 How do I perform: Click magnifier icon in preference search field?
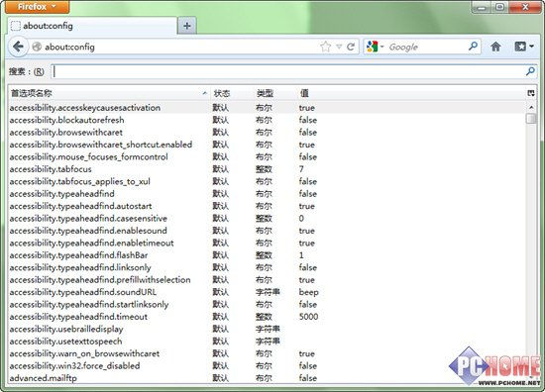(x=530, y=72)
